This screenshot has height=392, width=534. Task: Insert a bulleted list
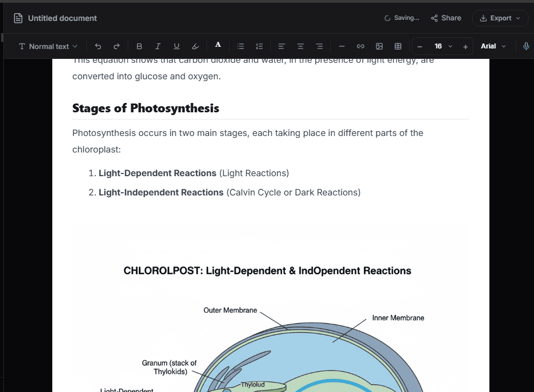tap(241, 46)
